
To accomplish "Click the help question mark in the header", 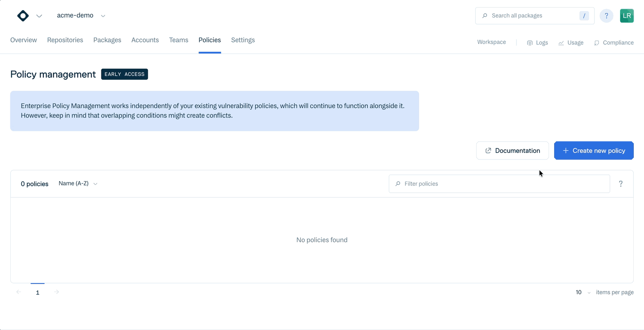I will pos(606,15).
